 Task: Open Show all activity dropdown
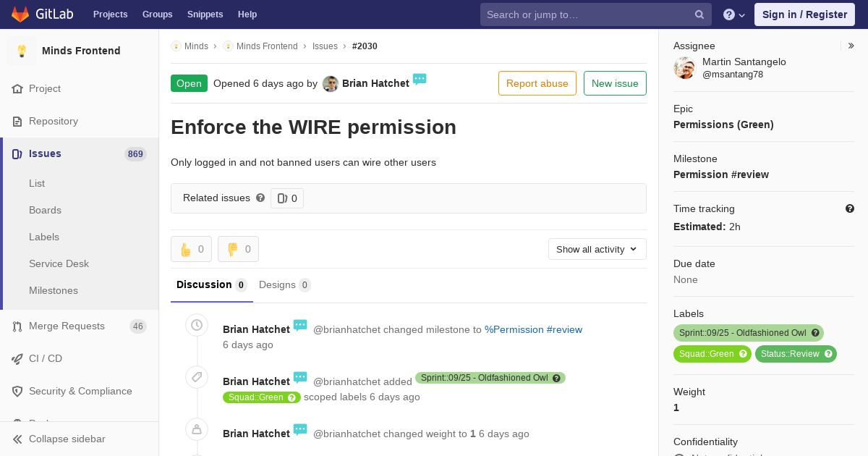pyautogui.click(x=597, y=249)
